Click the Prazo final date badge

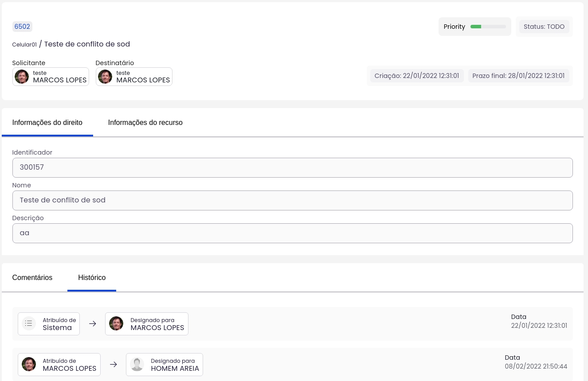(x=518, y=76)
